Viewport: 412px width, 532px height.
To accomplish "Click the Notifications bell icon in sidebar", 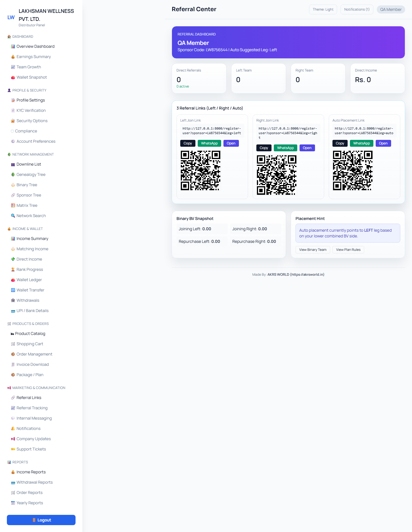I will [x=13, y=428].
